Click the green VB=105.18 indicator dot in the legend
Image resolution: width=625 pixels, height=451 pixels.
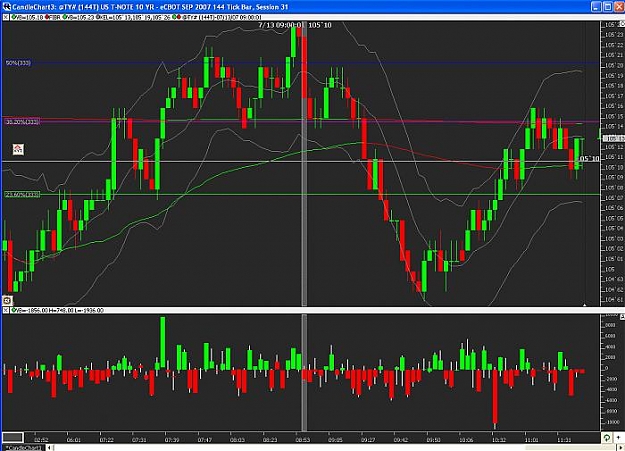14,18
